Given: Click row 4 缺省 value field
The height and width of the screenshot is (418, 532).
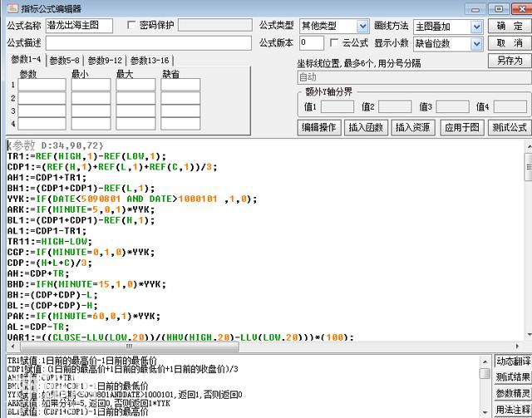Looking at the screenshot, I should 180,124.
